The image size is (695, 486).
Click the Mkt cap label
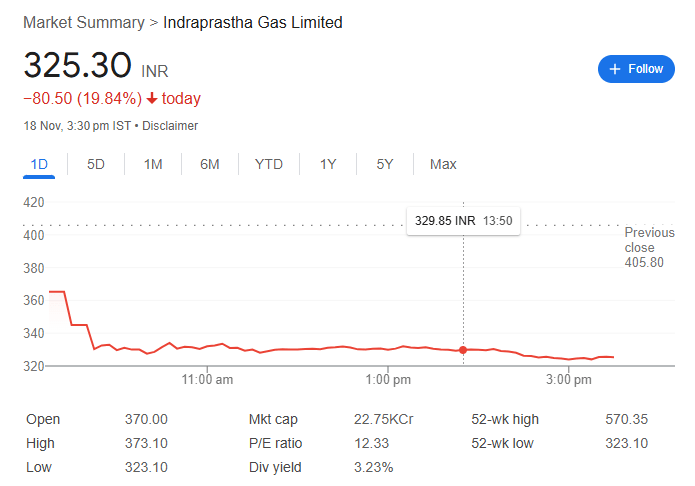click(x=273, y=420)
